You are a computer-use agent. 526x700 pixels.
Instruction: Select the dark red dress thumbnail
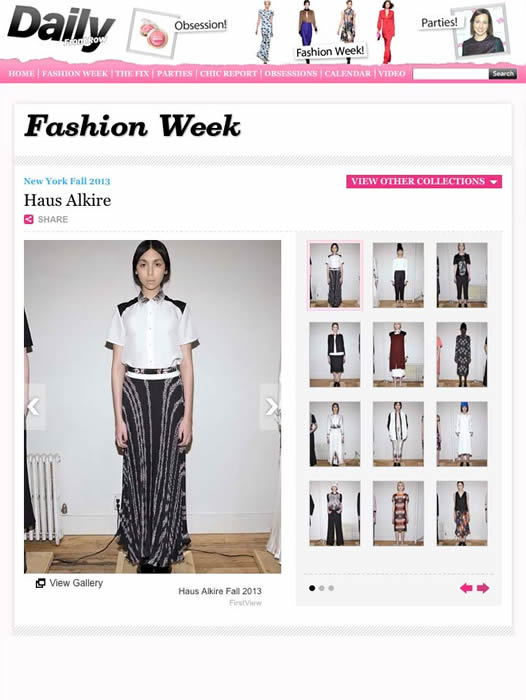398,354
